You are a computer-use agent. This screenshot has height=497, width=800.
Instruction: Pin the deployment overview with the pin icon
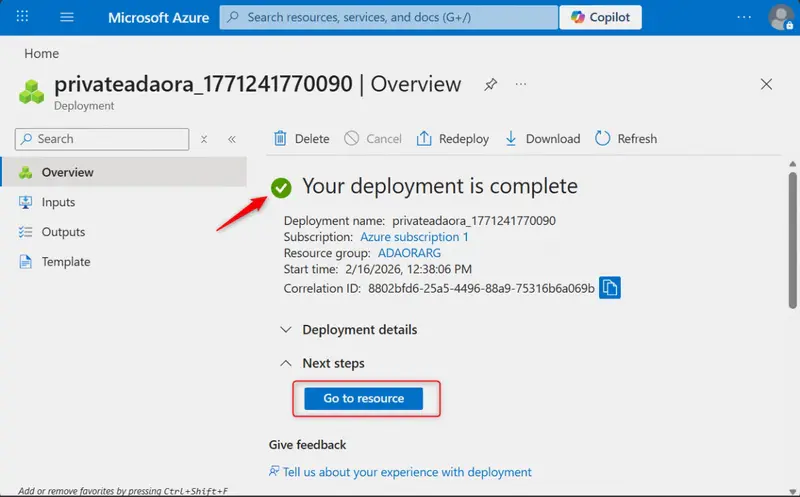click(490, 84)
